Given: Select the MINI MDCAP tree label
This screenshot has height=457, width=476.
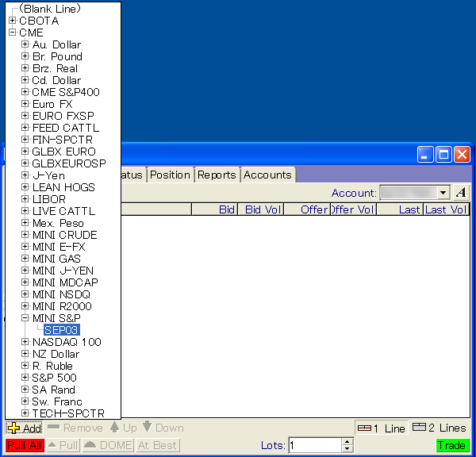Looking at the screenshot, I should tap(65, 282).
